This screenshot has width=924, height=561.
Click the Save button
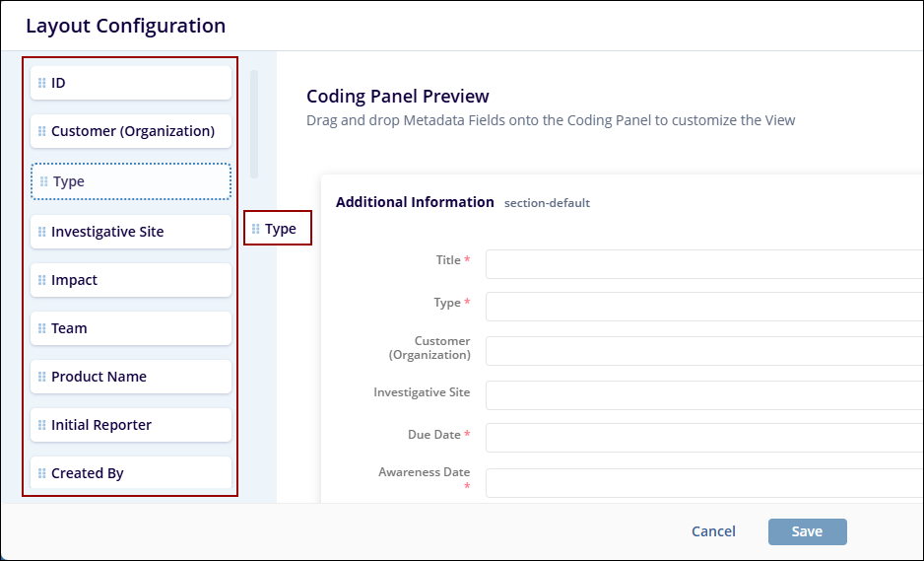(807, 531)
